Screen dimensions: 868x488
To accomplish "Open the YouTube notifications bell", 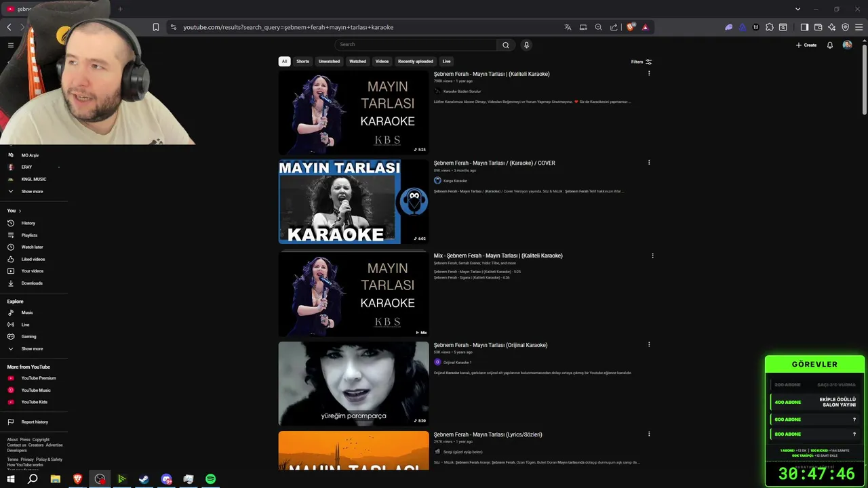I will point(829,45).
